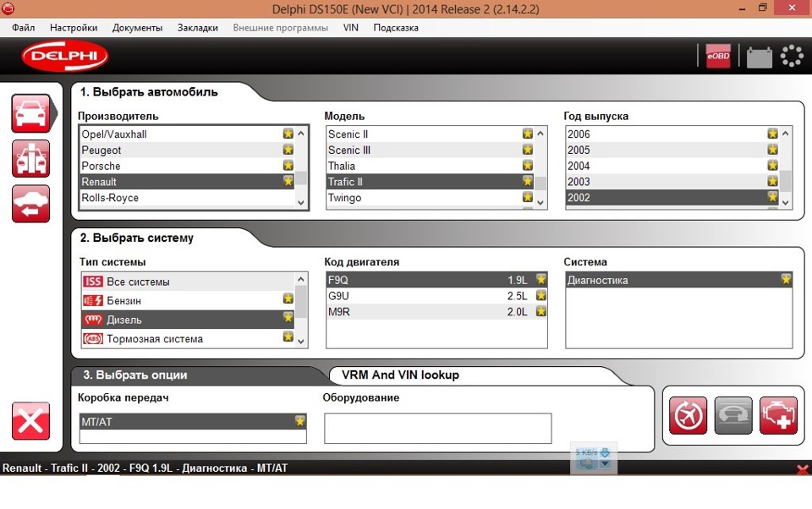Select M9R 2.0L engine code

coord(436,312)
